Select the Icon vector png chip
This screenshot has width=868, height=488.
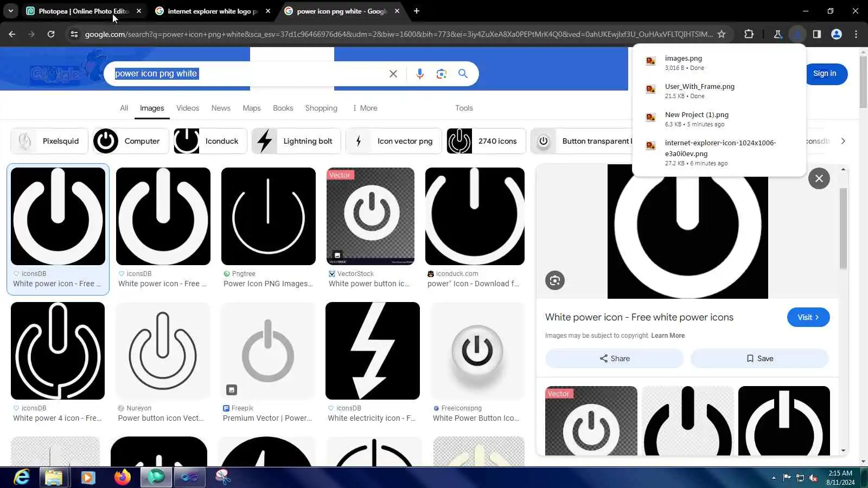coord(394,141)
